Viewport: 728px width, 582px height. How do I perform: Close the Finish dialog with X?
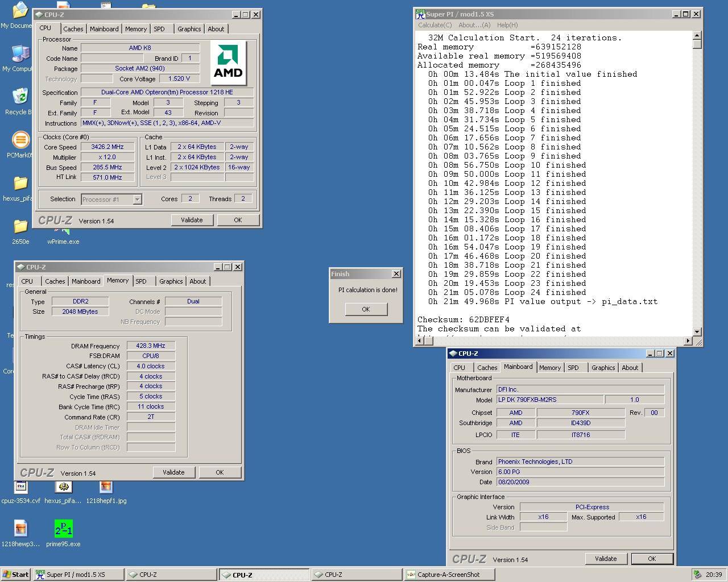pyautogui.click(x=396, y=274)
